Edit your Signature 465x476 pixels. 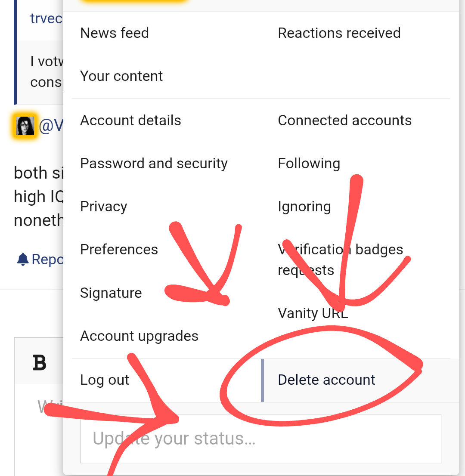pos(111,293)
